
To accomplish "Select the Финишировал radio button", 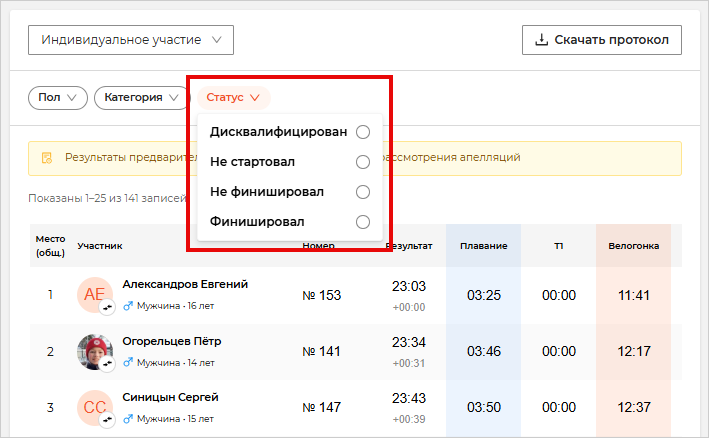I will pos(363,222).
